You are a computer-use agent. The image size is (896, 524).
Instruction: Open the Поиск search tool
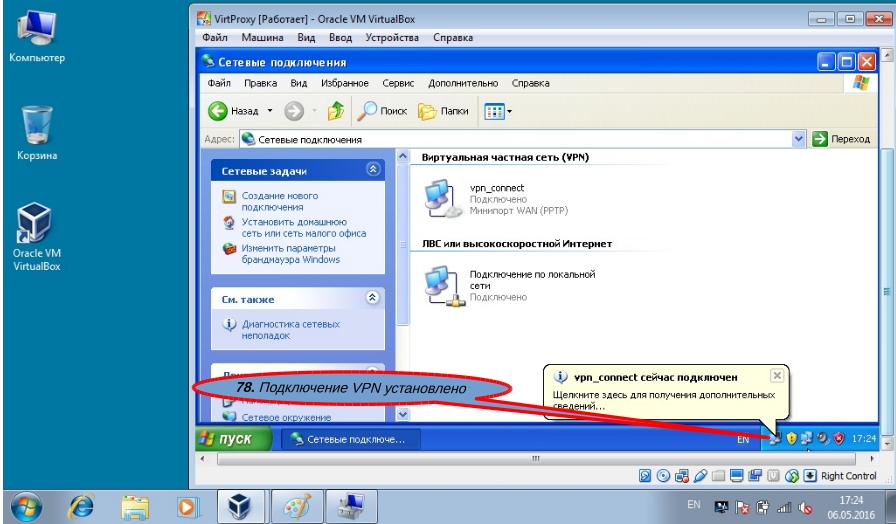click(382, 111)
